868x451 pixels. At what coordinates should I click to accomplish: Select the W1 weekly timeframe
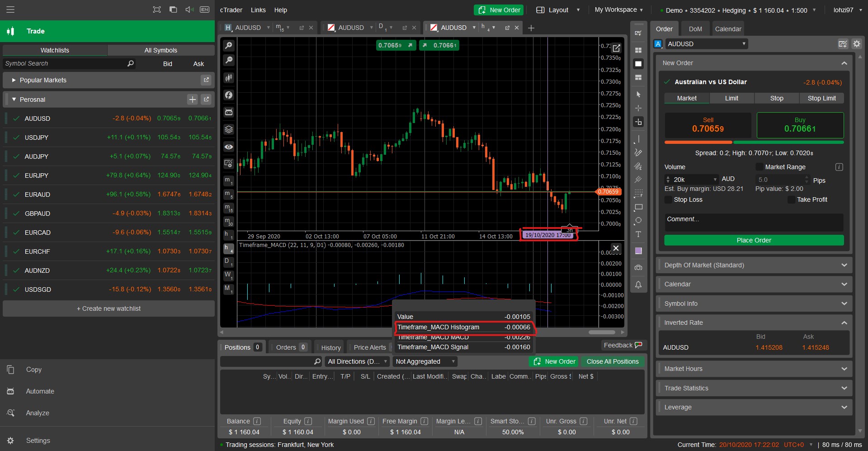click(x=229, y=275)
